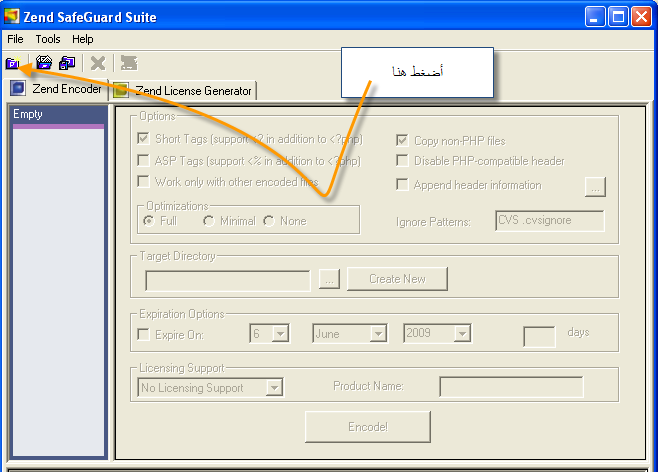Click the new project folder toolbar icon
The width and height of the screenshot is (658, 472).
point(13,63)
